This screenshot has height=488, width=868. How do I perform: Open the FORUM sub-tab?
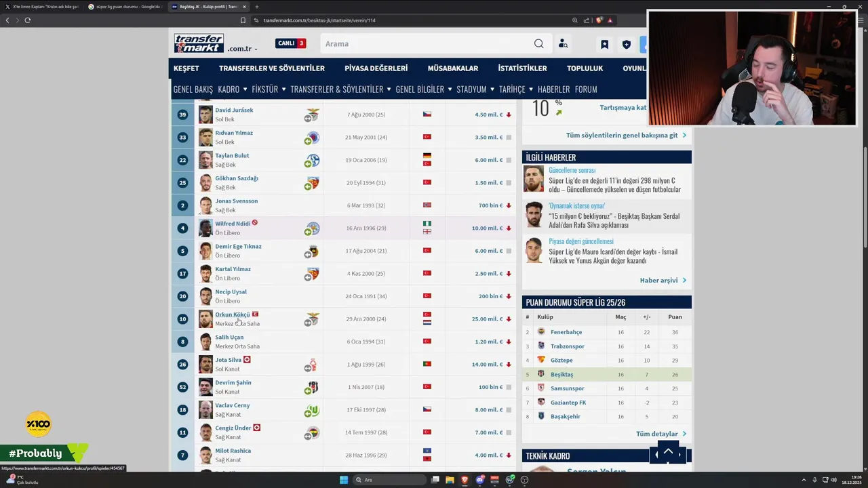tap(586, 89)
